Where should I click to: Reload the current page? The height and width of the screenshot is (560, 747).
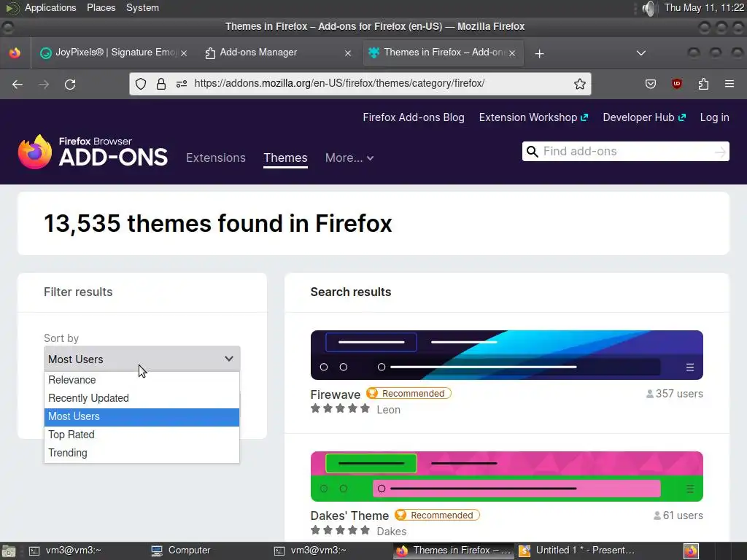(x=70, y=85)
